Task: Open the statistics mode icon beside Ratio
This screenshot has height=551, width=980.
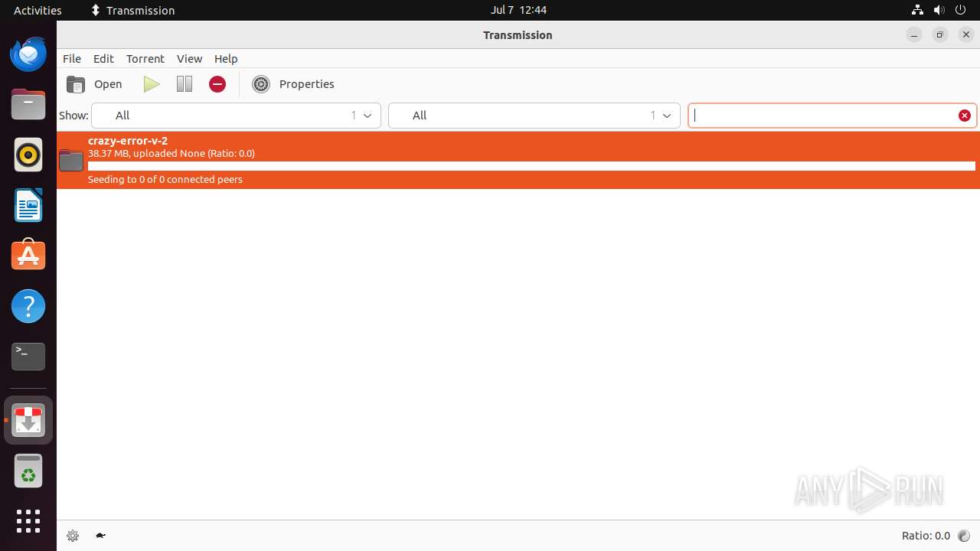Action: click(x=964, y=536)
